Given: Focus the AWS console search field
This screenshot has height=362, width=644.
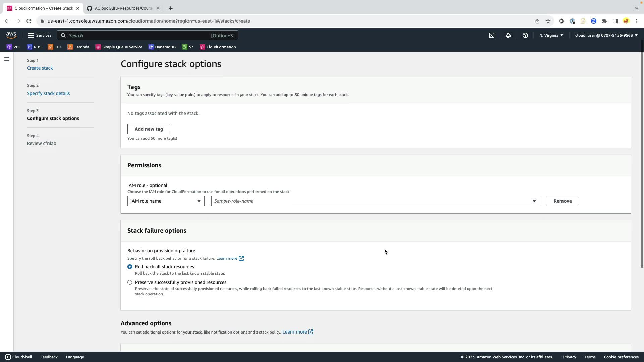Looking at the screenshot, I should coord(138,35).
